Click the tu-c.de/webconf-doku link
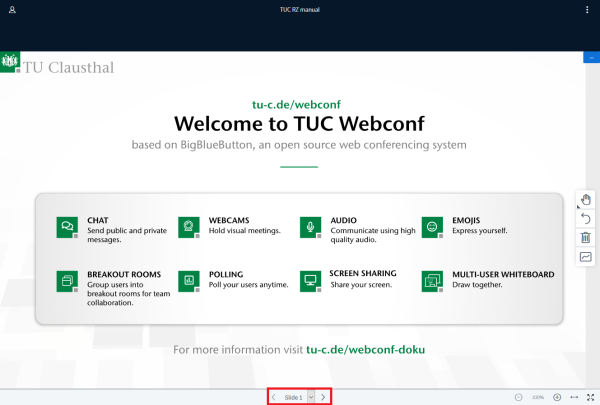Image resolution: width=600 pixels, height=405 pixels. 372,350
